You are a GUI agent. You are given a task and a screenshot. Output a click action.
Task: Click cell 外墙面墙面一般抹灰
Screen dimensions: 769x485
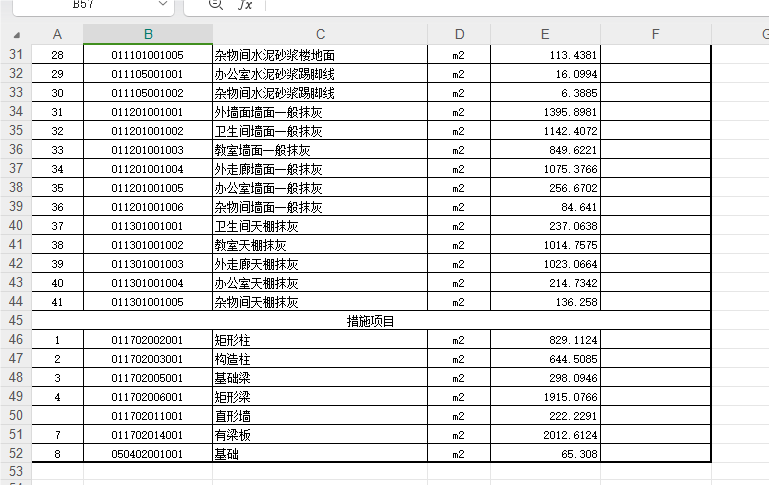click(x=320, y=112)
